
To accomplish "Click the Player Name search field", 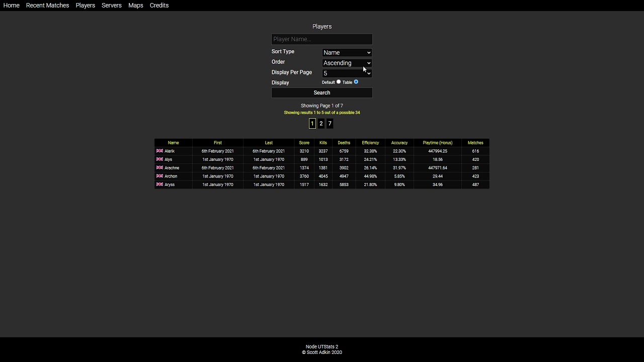I will point(322,39).
